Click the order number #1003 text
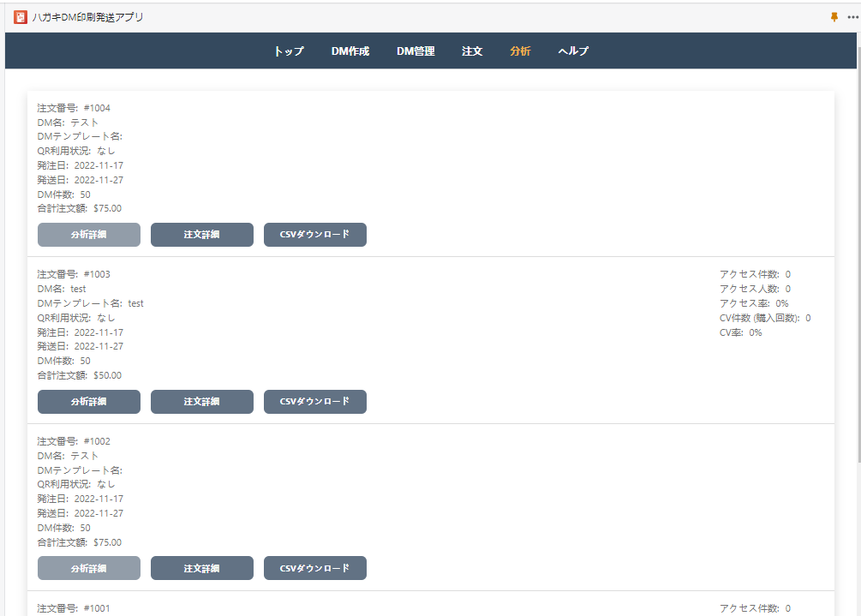This screenshot has height=616, width=861. coord(96,274)
